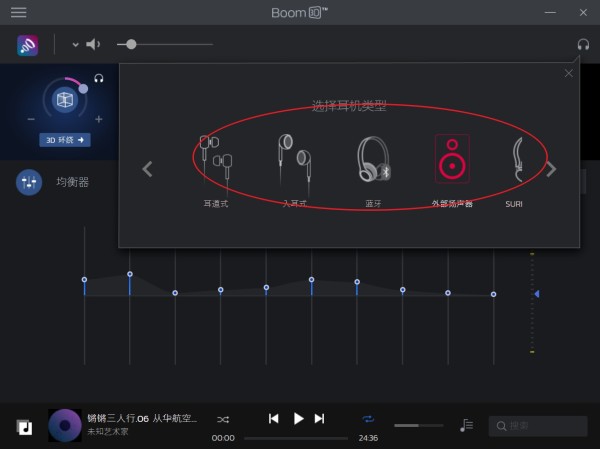Screen dimensions: 600x449
Task: Click the first equalizer band handle
Action: tap(84, 280)
